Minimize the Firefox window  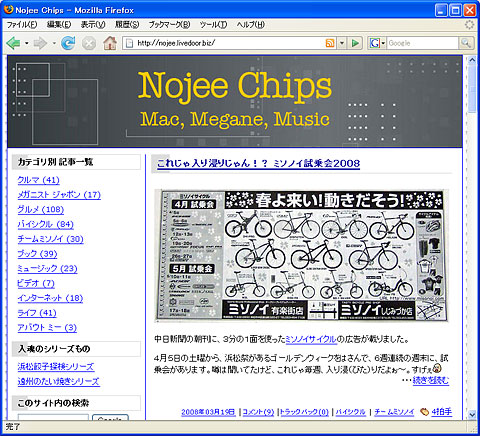tap(441, 10)
